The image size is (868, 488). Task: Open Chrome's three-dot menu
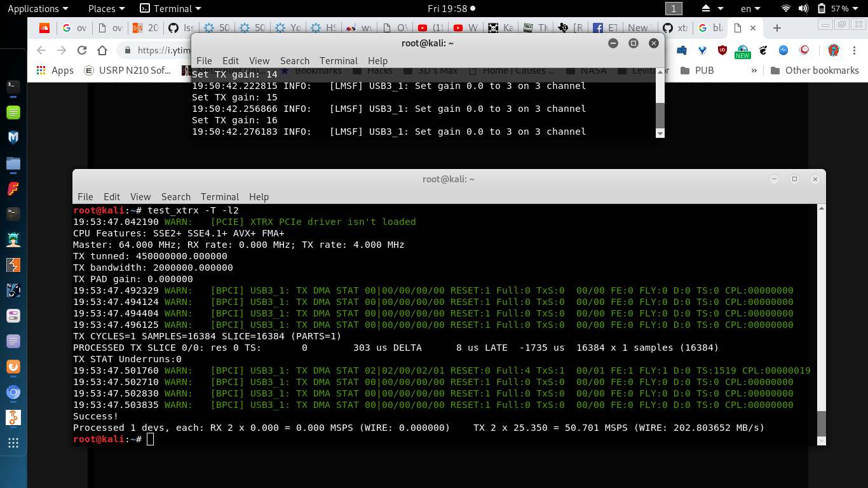pyautogui.click(x=854, y=50)
